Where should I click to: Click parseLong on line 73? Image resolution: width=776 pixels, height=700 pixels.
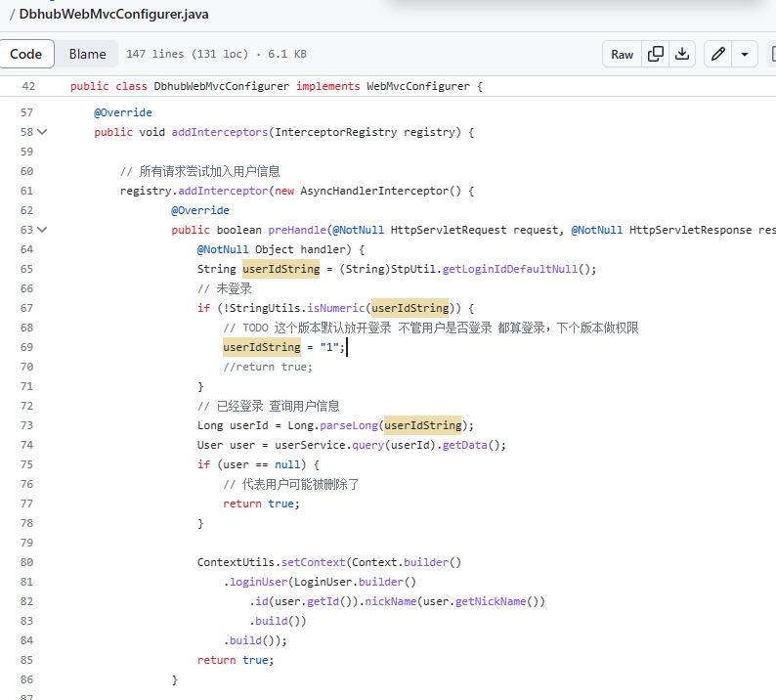[x=349, y=425]
